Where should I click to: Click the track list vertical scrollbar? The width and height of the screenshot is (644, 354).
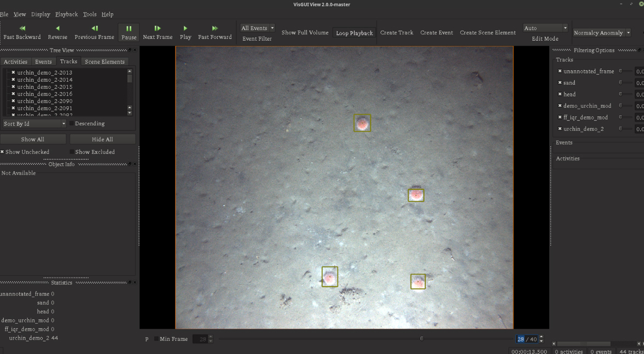tap(130, 92)
